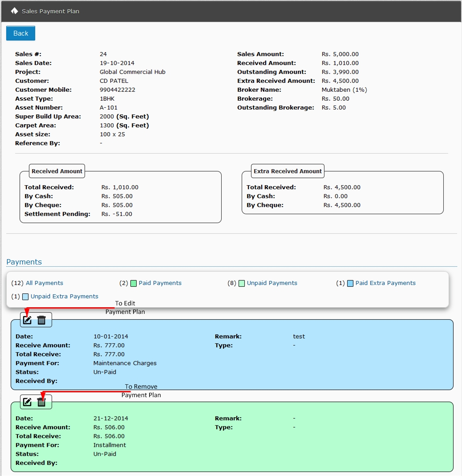This screenshot has height=476, width=462.
Task: Open the Unpaid Payments filter link
Action: pyautogui.click(x=272, y=283)
